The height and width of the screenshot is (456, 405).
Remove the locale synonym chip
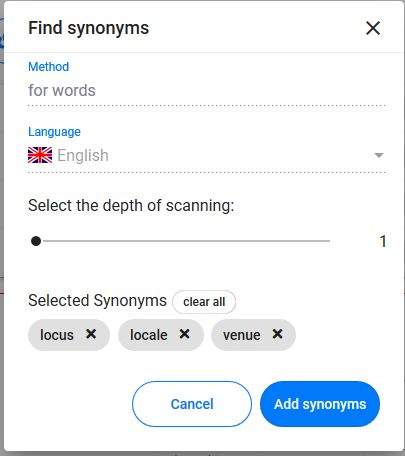[184, 334]
